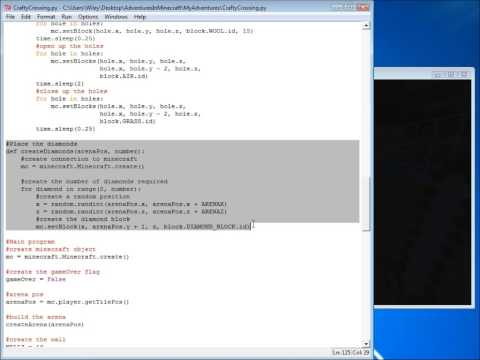Click the 'arenaPos = mc.player.getTilePos()' line

(x=67, y=302)
